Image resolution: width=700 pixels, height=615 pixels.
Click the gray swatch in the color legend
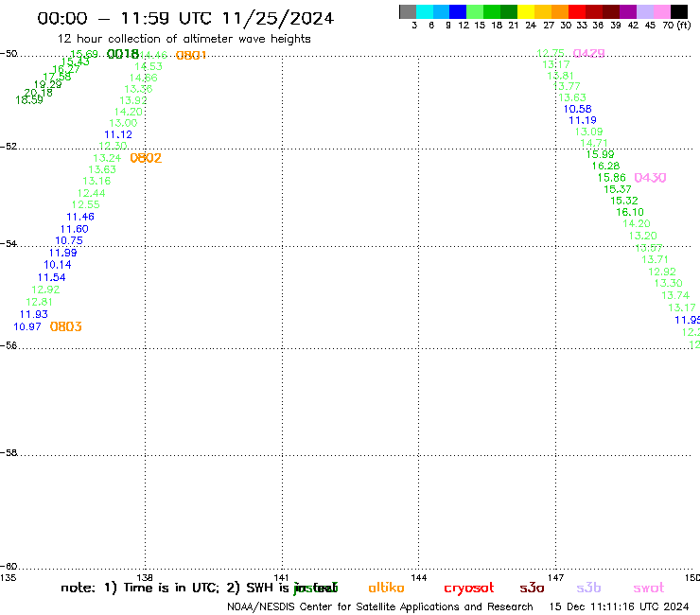[x=408, y=11]
